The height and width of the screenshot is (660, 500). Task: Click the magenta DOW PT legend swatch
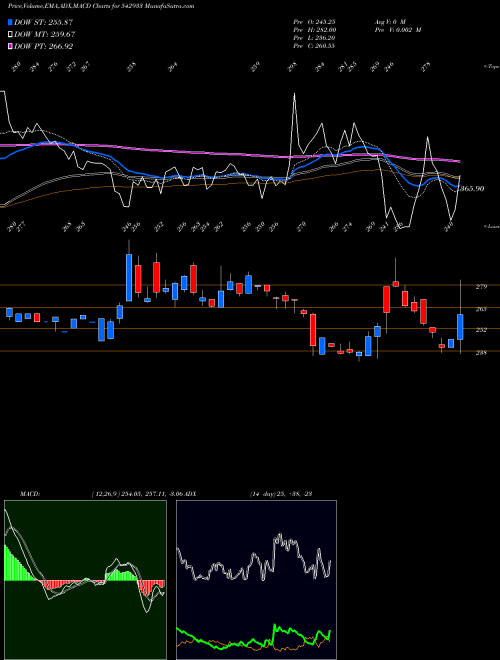pyautogui.click(x=10, y=46)
